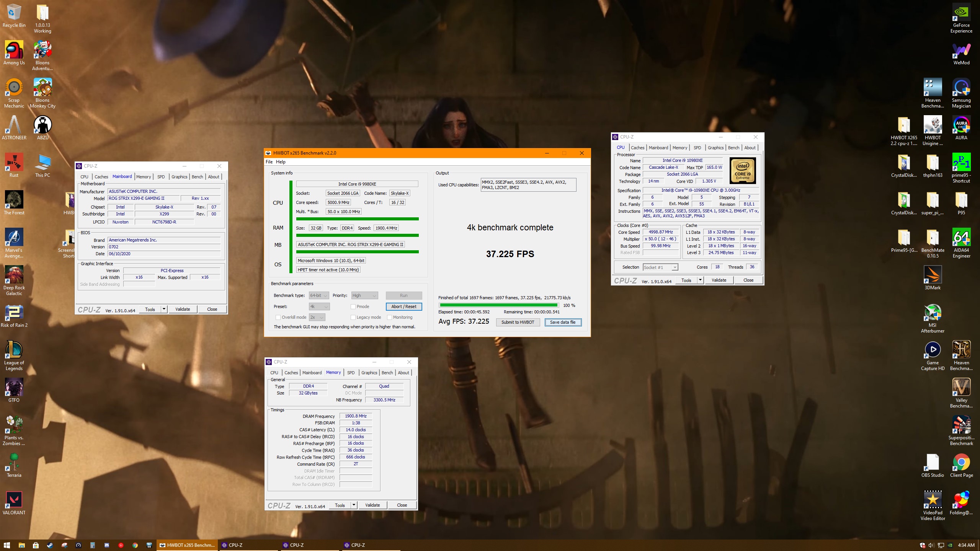Click the benchmark progress bar
Viewport: 980px width, 551px height.
499,305
